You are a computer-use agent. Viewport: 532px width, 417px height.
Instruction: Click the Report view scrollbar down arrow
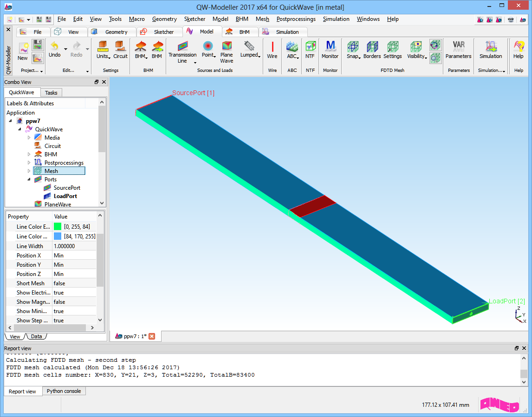click(x=524, y=382)
